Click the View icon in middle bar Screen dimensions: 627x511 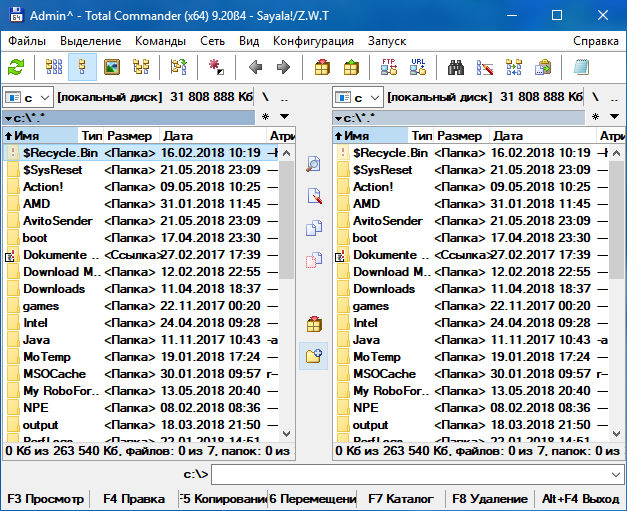(313, 164)
